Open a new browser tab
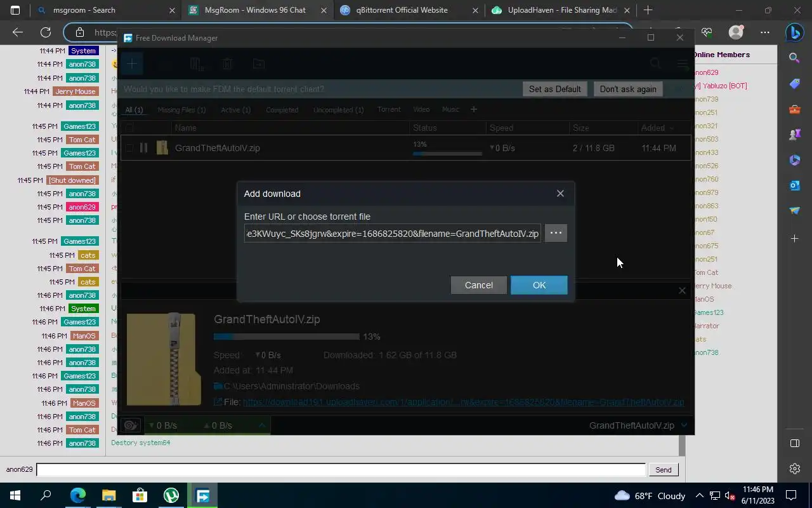This screenshot has width=812, height=508. coord(648,10)
